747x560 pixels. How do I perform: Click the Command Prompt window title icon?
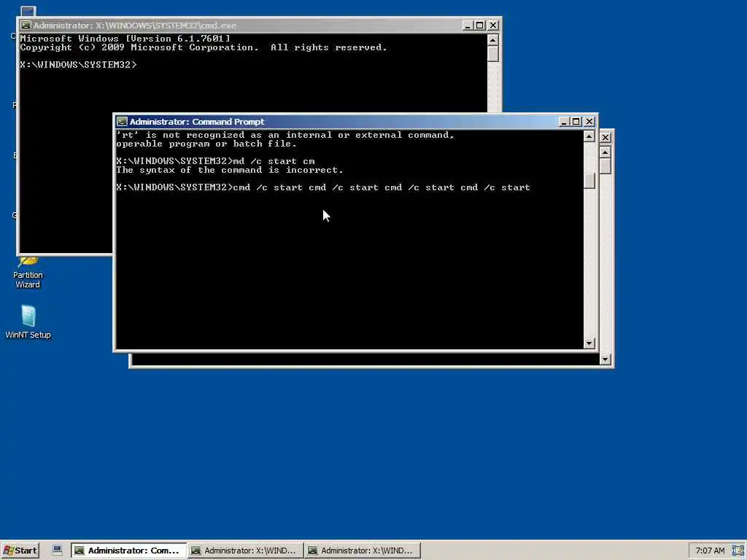click(122, 122)
